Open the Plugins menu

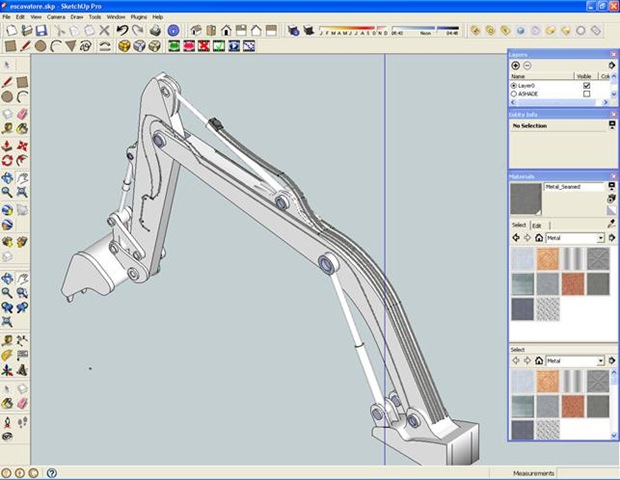pos(140,17)
